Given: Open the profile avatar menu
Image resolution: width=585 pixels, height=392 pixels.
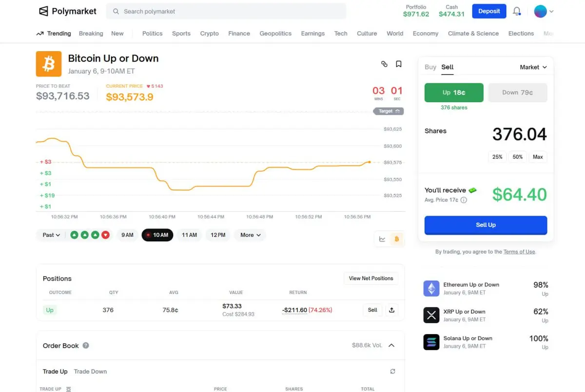Looking at the screenshot, I should click(540, 11).
